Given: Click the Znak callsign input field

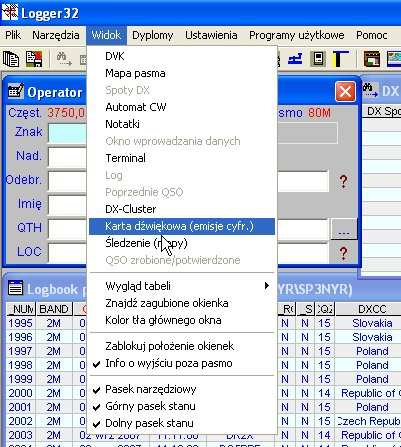Looking at the screenshot, I should coord(67,133).
